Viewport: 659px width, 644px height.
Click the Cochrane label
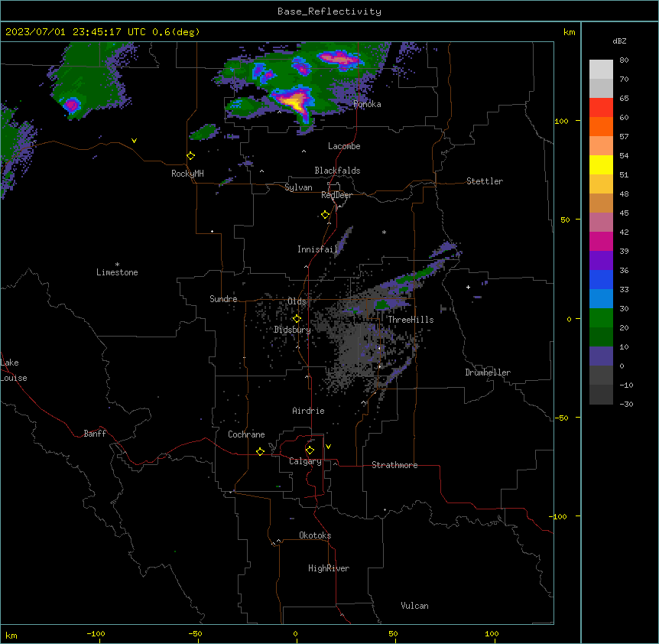(246, 434)
